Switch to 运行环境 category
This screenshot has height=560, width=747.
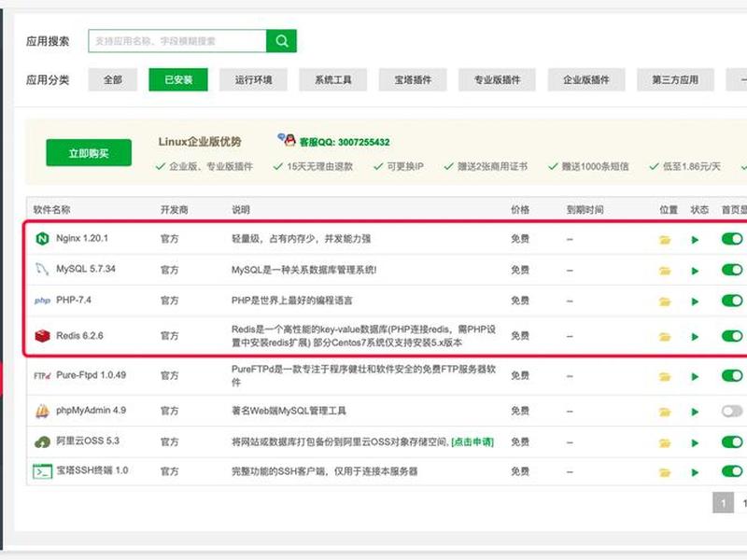tap(253, 79)
